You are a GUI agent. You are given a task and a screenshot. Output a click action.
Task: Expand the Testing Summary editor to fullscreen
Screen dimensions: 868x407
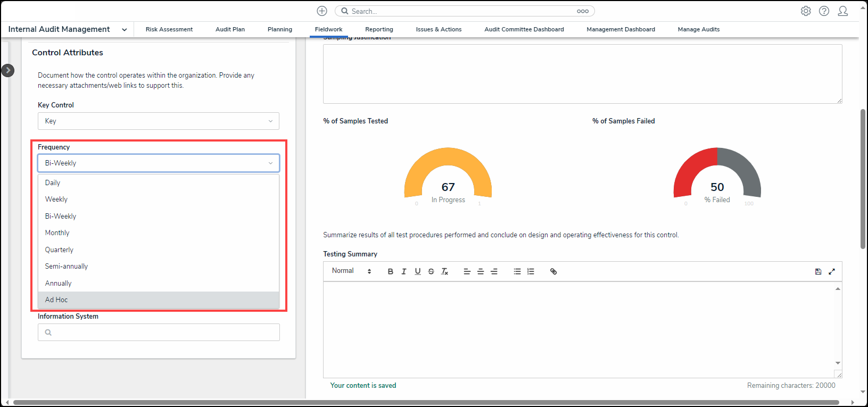[832, 271]
